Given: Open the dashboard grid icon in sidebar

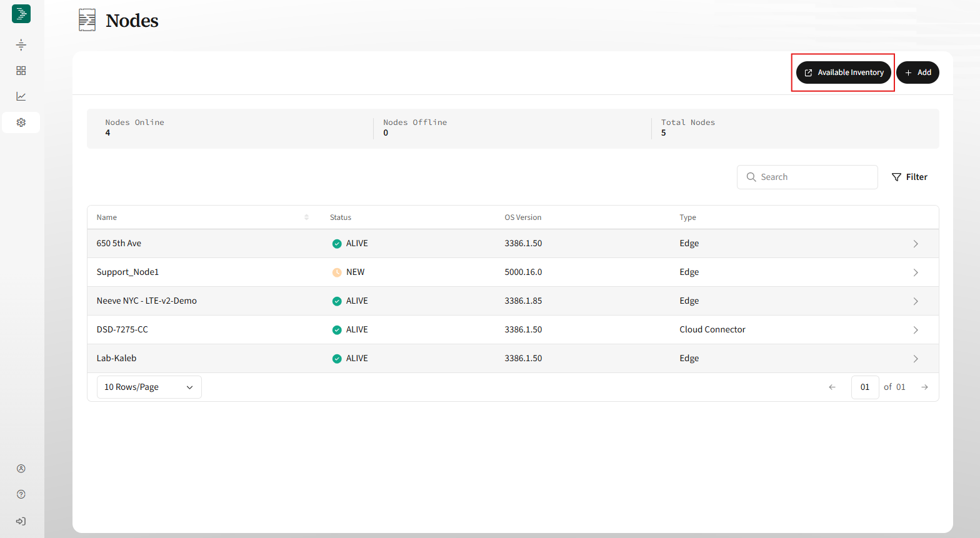Looking at the screenshot, I should pyautogui.click(x=21, y=71).
